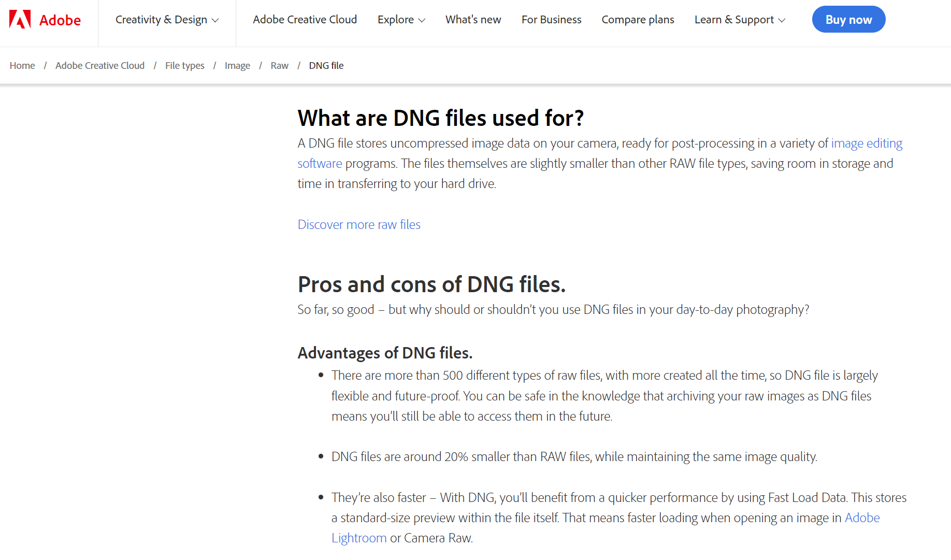The image size is (951, 560).
Task: Open the For Business page
Action: (x=551, y=19)
